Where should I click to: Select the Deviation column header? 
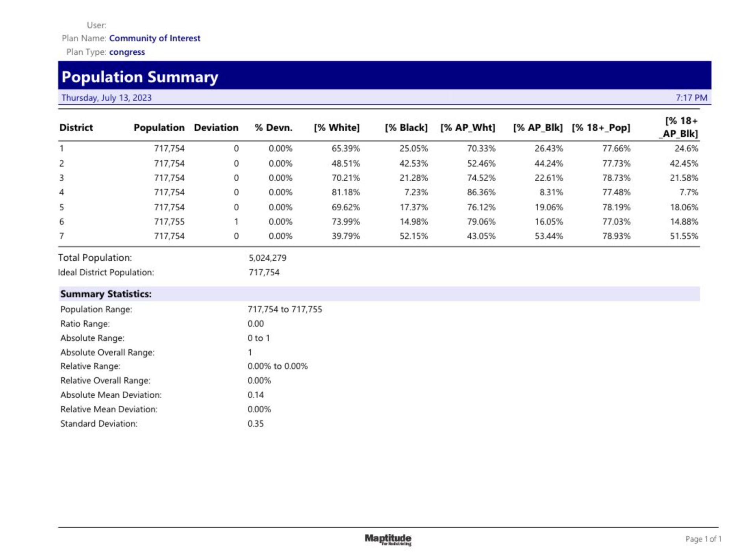[216, 128]
